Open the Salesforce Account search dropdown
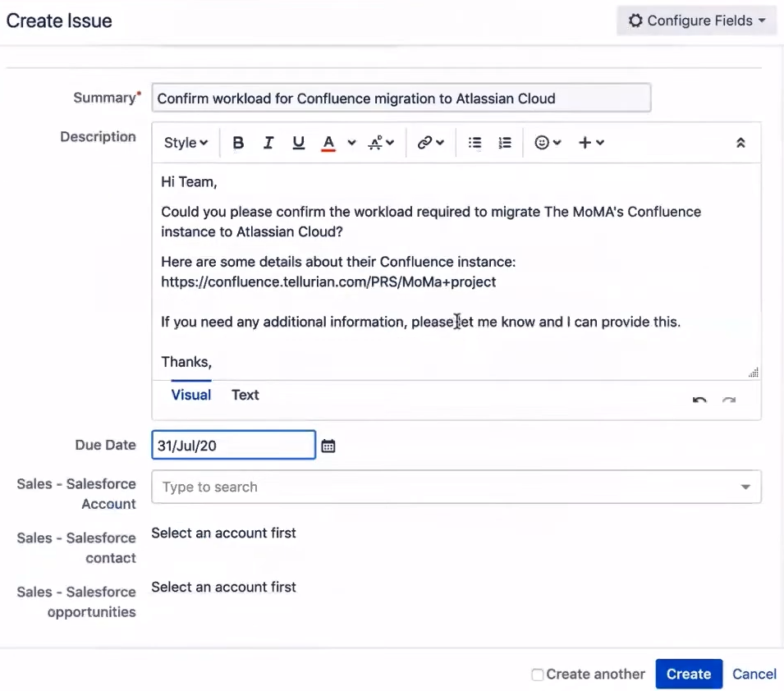This screenshot has width=784, height=691. coord(456,487)
